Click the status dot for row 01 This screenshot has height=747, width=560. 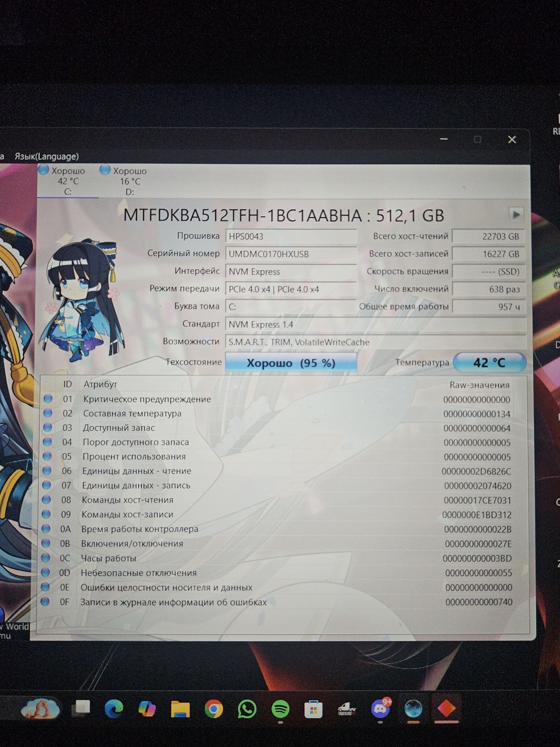[48, 399]
